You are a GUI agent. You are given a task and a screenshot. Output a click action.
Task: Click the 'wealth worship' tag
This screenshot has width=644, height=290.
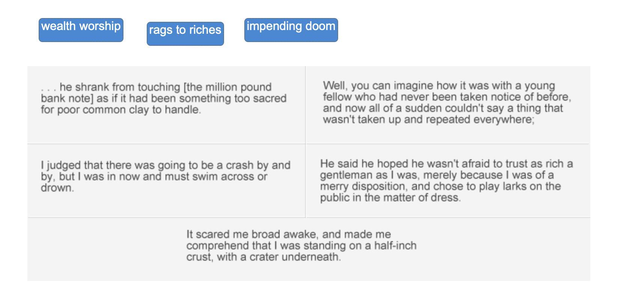coord(81,30)
